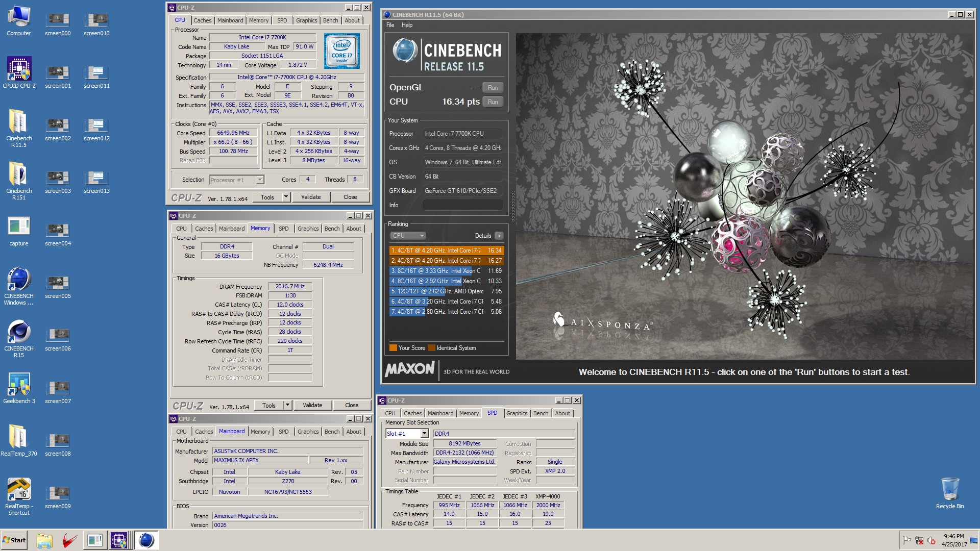Click Action Center flag in system tray
The image size is (980, 551).
point(907,540)
